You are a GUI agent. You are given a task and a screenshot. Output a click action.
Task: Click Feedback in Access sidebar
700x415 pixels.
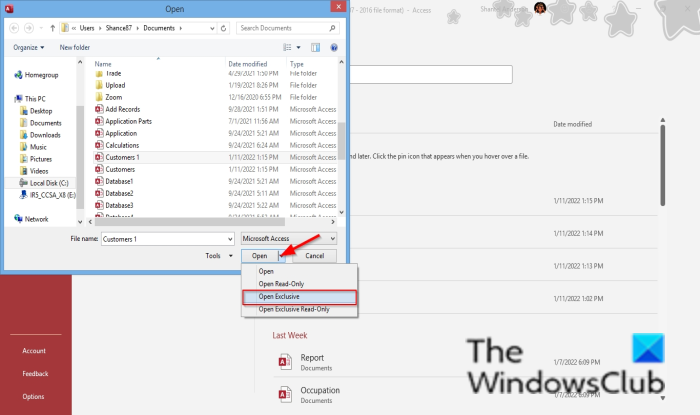click(x=35, y=374)
